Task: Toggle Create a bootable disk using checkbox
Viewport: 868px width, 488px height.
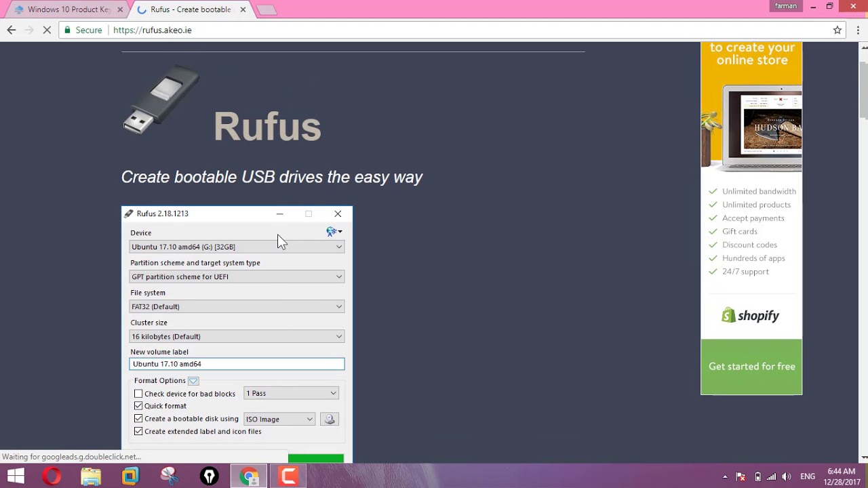Action: 138,419
